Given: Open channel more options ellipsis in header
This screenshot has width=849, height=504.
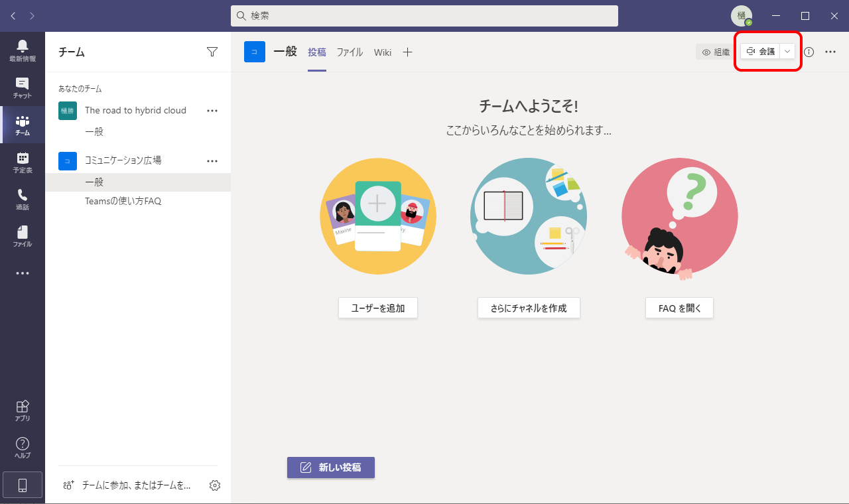Looking at the screenshot, I should [830, 52].
